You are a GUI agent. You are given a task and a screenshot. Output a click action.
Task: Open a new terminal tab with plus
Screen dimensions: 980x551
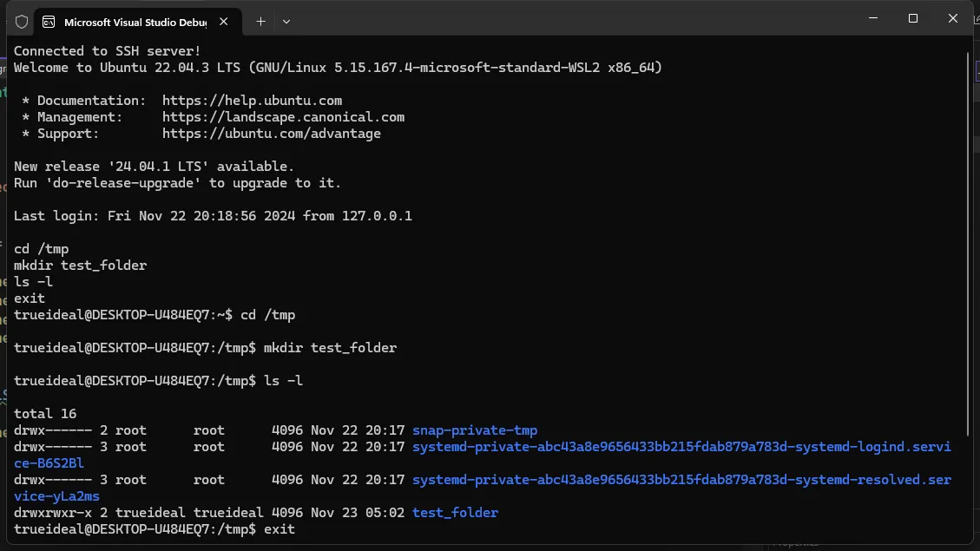pos(260,22)
